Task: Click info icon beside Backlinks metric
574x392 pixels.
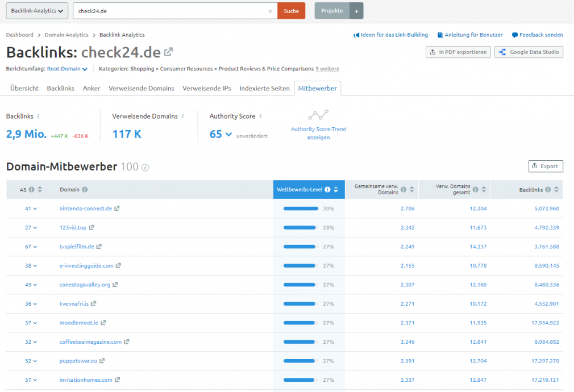Action: pos(38,116)
